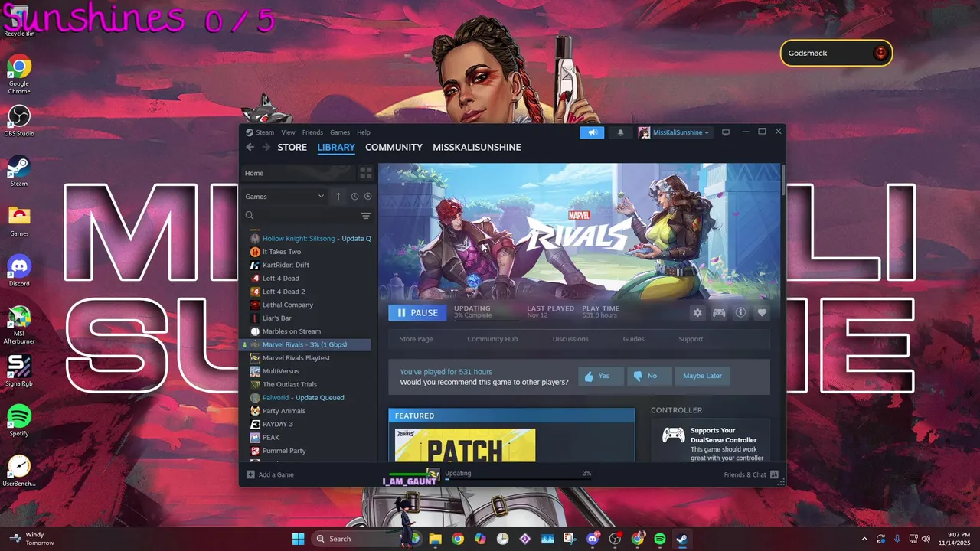The image size is (980, 551).
Task: Open Marvel Rivals Community Hub link
Action: pyautogui.click(x=492, y=339)
